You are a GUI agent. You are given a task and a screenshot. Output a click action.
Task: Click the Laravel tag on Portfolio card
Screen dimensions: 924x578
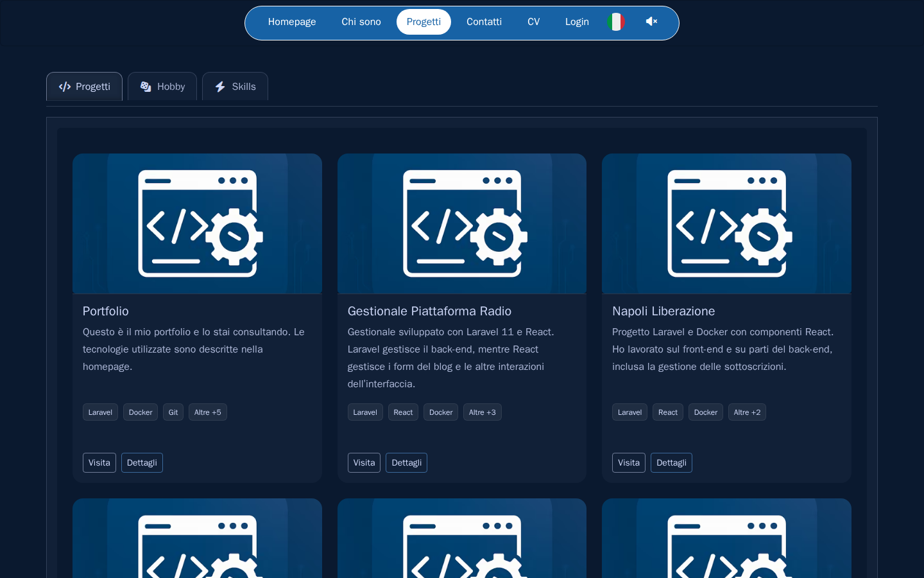(100, 412)
